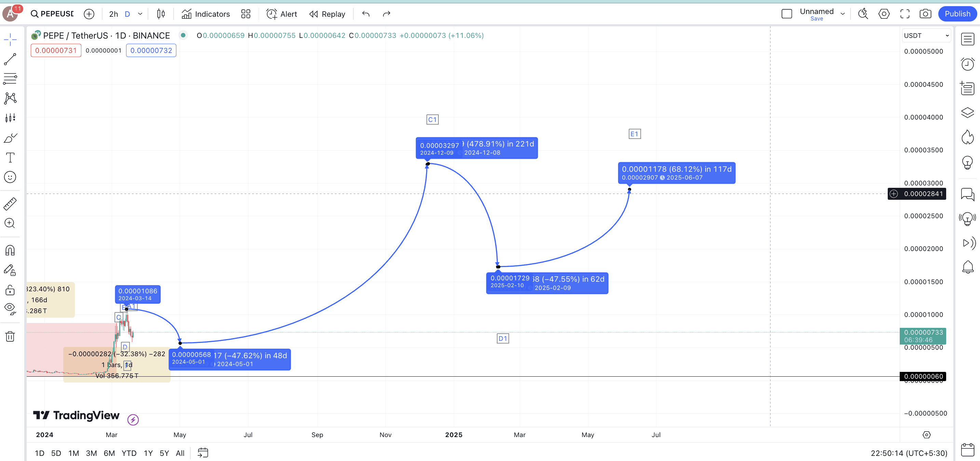Select the Text annotation tool
Viewport: 980px width, 461px height.
pyautogui.click(x=10, y=157)
